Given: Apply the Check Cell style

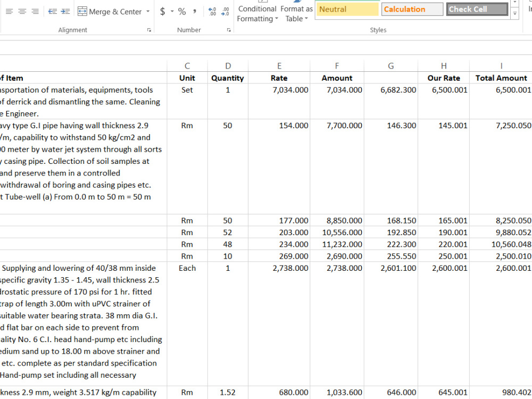Looking at the screenshot, I should pyautogui.click(x=477, y=9).
